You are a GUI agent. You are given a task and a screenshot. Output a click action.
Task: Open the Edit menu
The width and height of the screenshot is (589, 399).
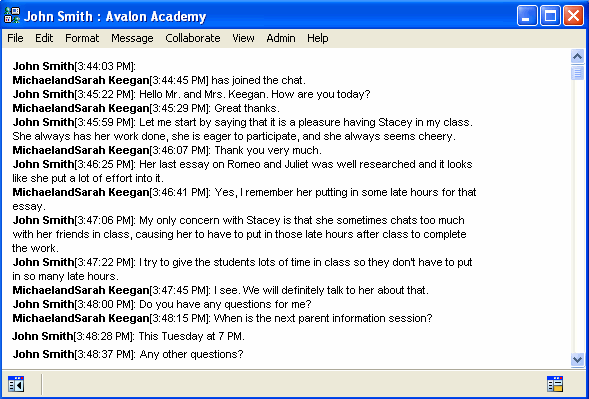click(44, 38)
